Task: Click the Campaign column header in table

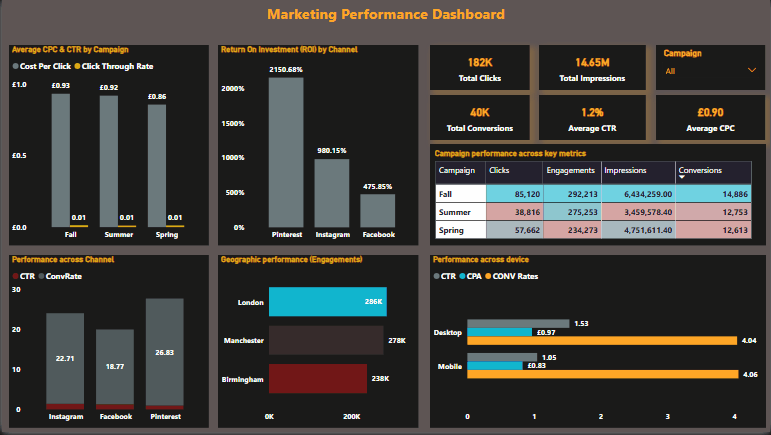Action: click(460, 173)
